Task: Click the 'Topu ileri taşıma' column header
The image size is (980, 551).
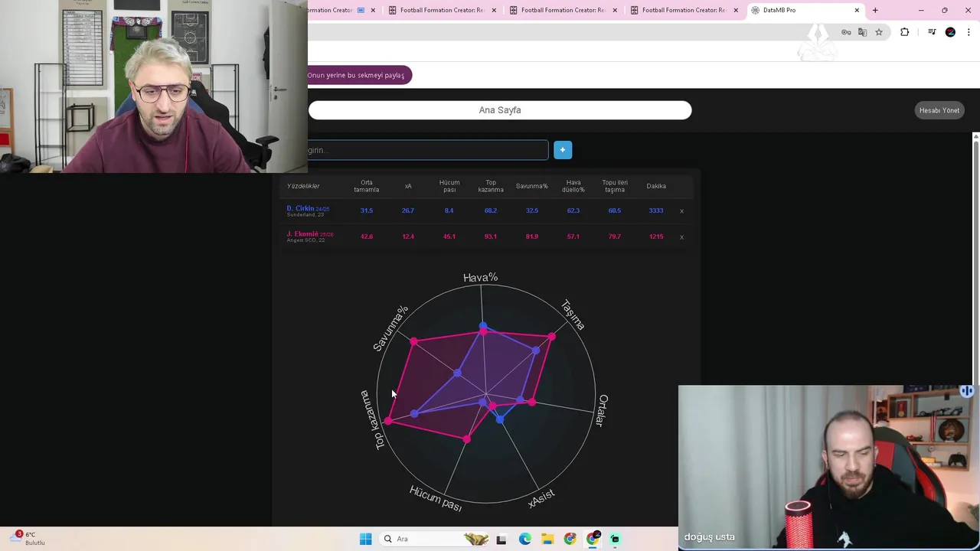Action: (615, 186)
